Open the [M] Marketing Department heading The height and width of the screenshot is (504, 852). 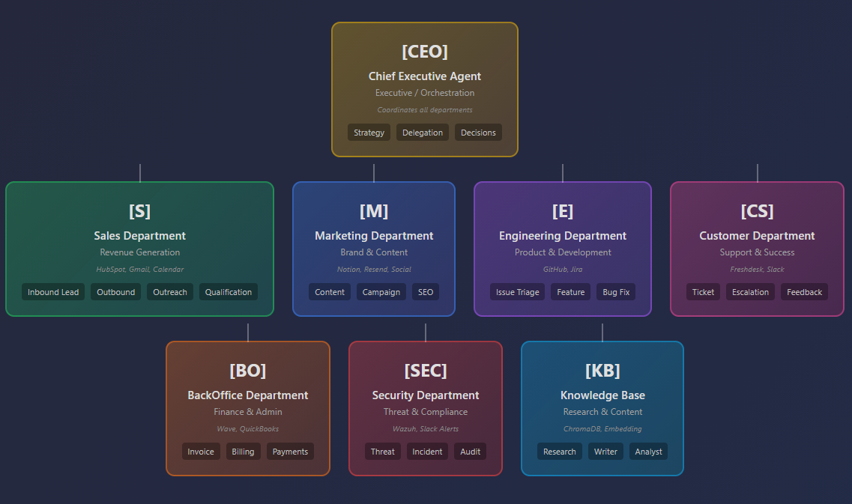tap(374, 223)
